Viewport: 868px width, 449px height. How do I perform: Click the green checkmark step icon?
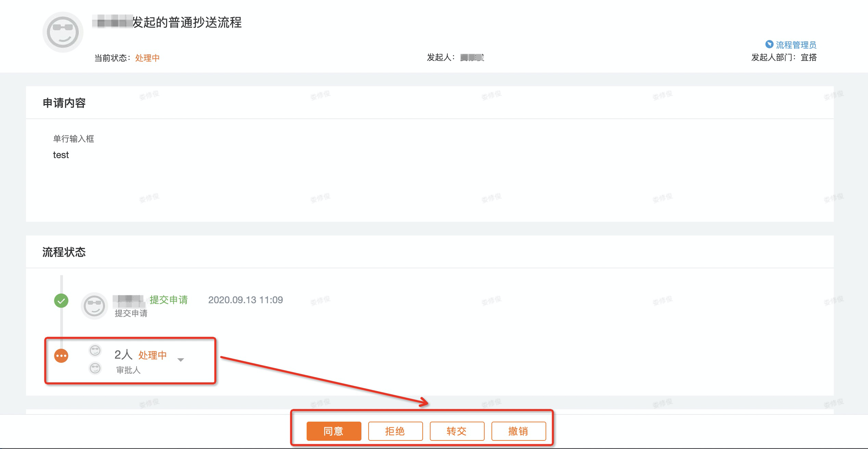pyautogui.click(x=61, y=301)
